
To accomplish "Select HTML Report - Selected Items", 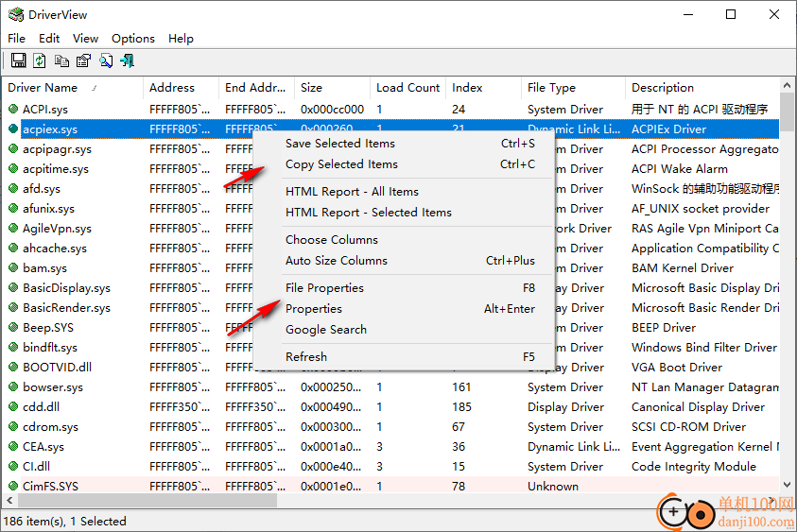I will (x=404, y=213).
